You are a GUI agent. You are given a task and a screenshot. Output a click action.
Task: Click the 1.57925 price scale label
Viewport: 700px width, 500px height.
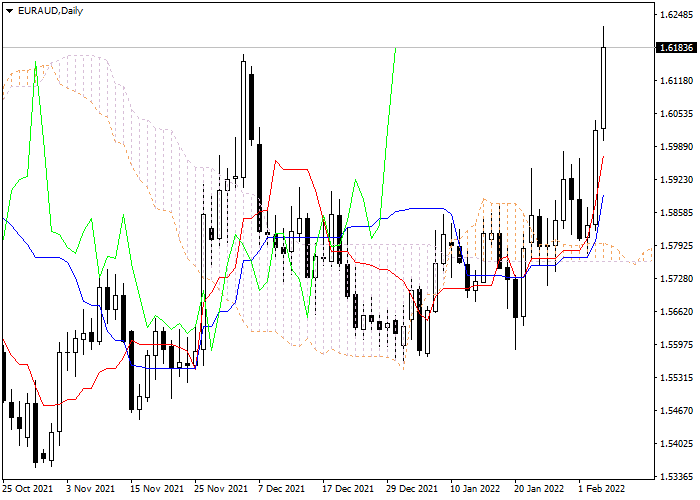[676, 246]
